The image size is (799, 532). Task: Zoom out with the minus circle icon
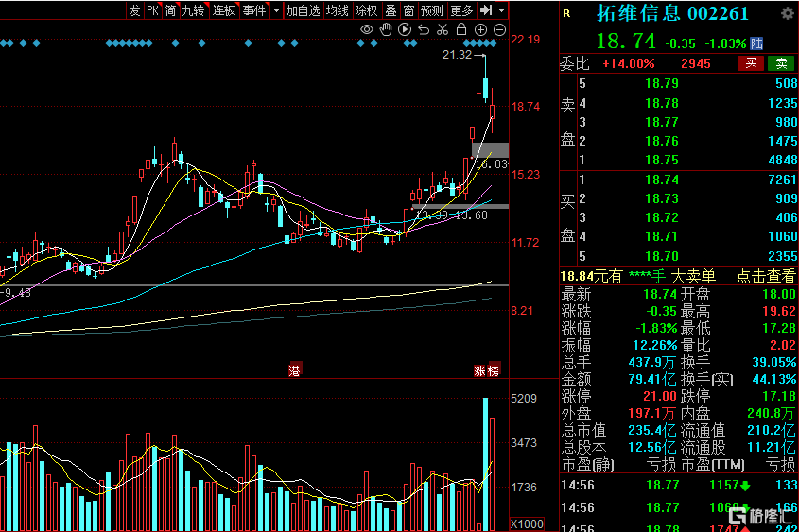pos(500,29)
